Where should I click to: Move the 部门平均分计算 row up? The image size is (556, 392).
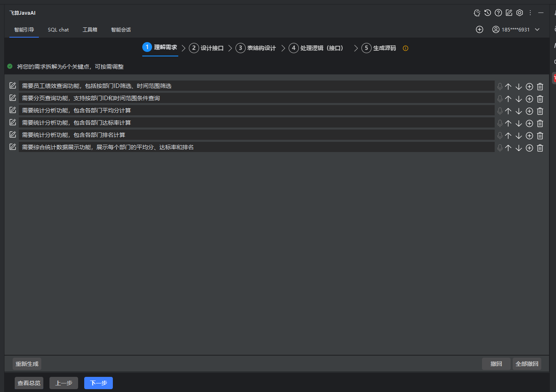(x=508, y=111)
